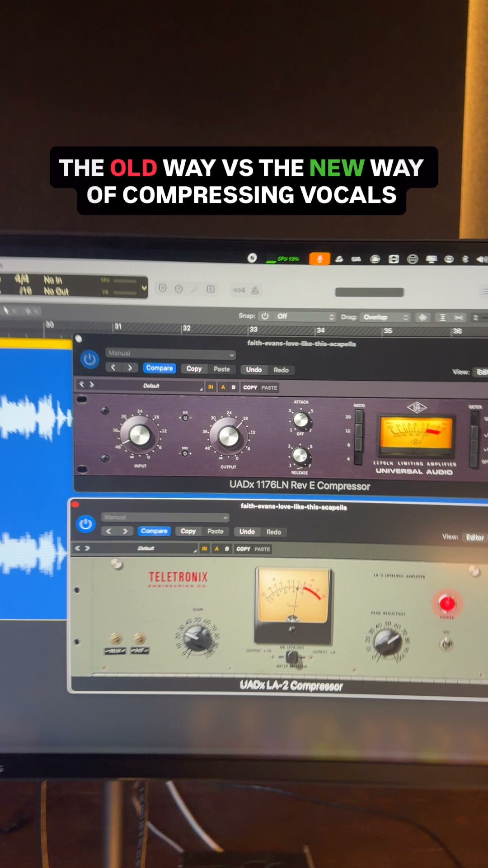Click Undo in the 1176LN plugin window
This screenshot has height=868, width=488.
(x=254, y=370)
